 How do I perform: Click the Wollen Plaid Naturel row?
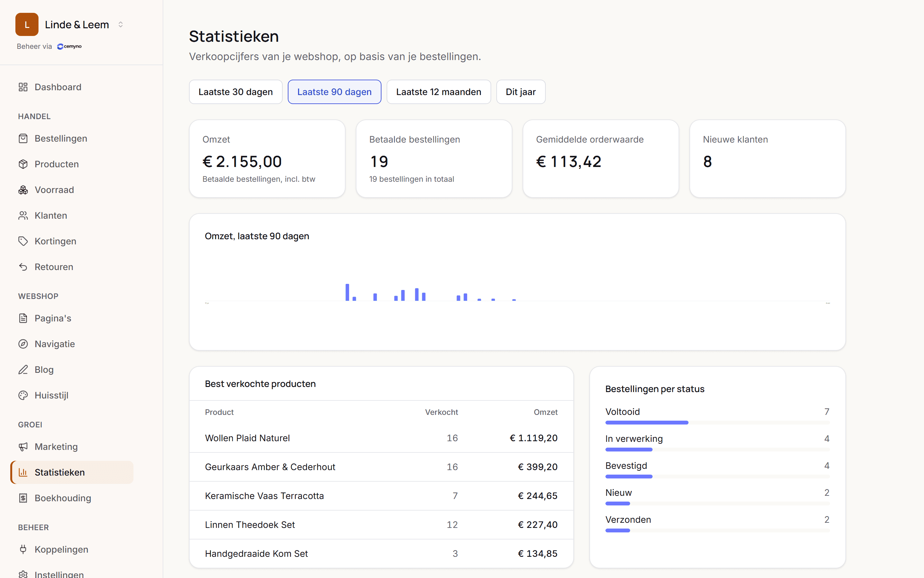click(x=381, y=438)
